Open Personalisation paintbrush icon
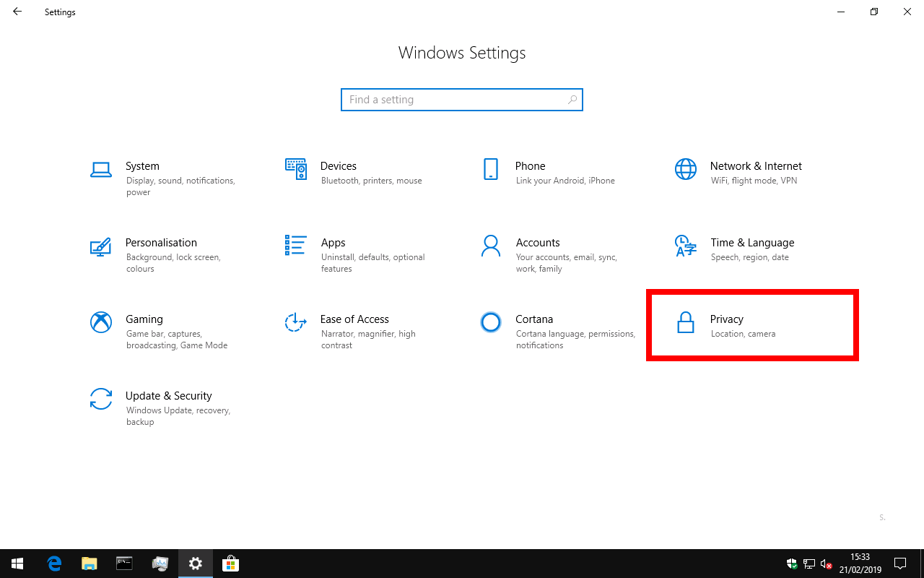 pos(100,246)
